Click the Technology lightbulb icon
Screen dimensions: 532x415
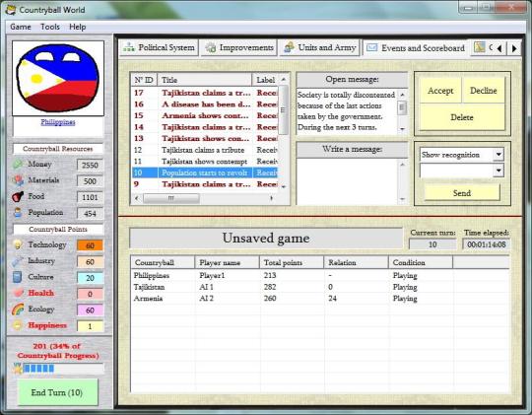pos(18,244)
